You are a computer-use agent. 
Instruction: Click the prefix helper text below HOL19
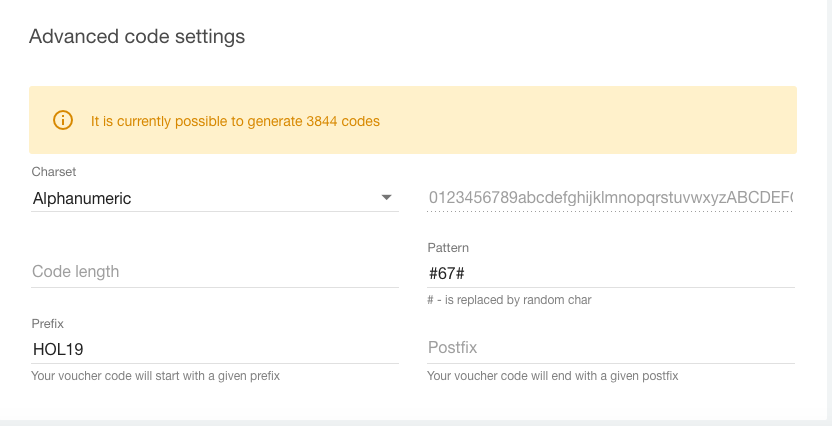pyautogui.click(x=155, y=376)
